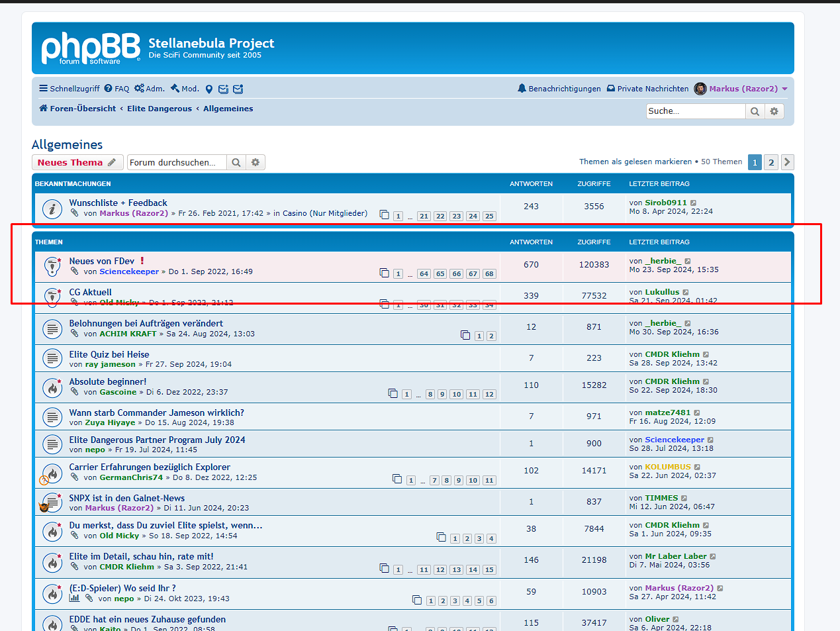
Task: Open Gascoine user profile
Action: pyautogui.click(x=118, y=392)
